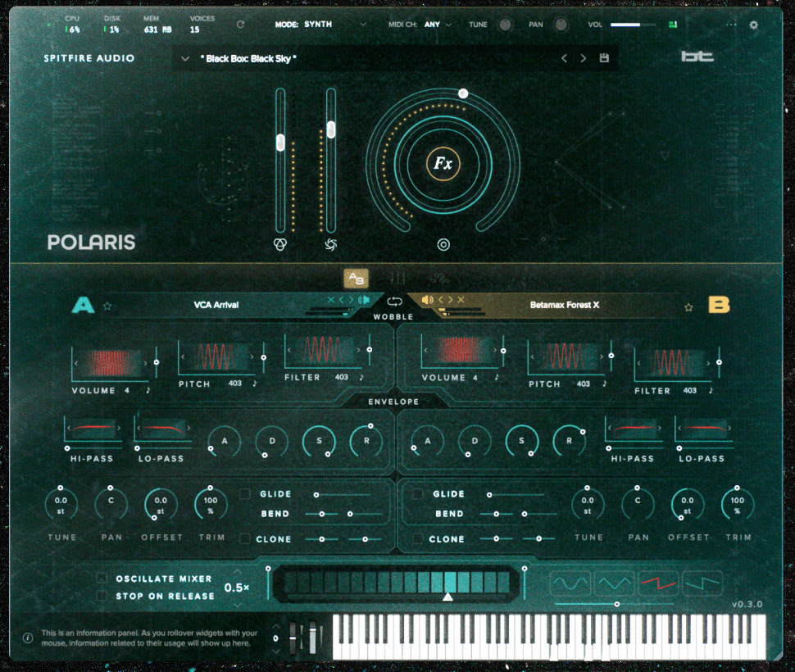Favorite layer A with the star icon
This screenshot has width=795, height=672.
[107, 306]
